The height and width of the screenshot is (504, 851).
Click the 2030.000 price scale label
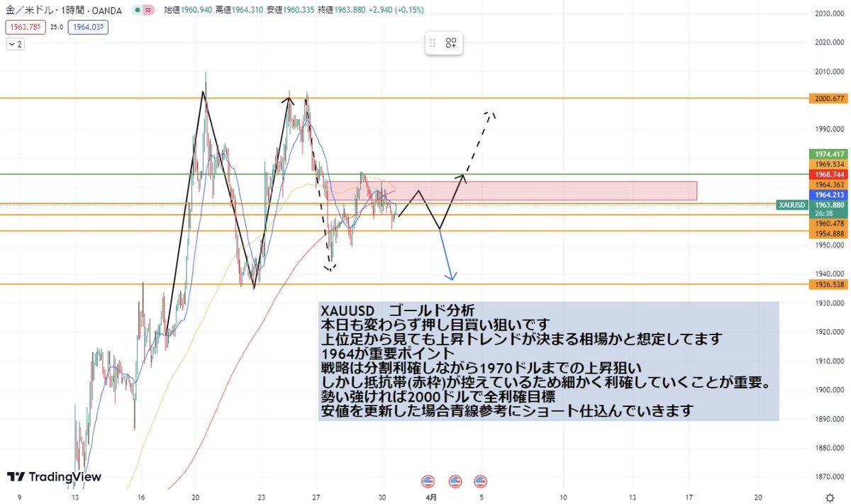point(828,13)
